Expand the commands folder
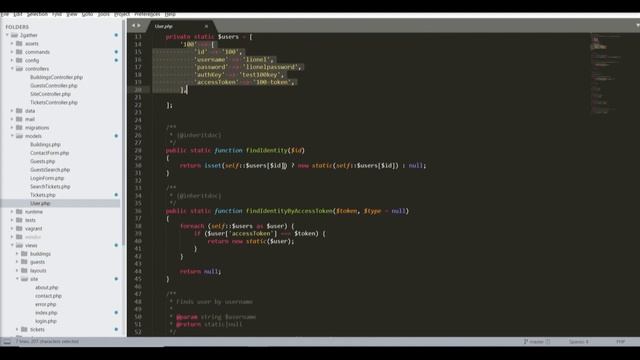640x360 pixels. click(12, 52)
